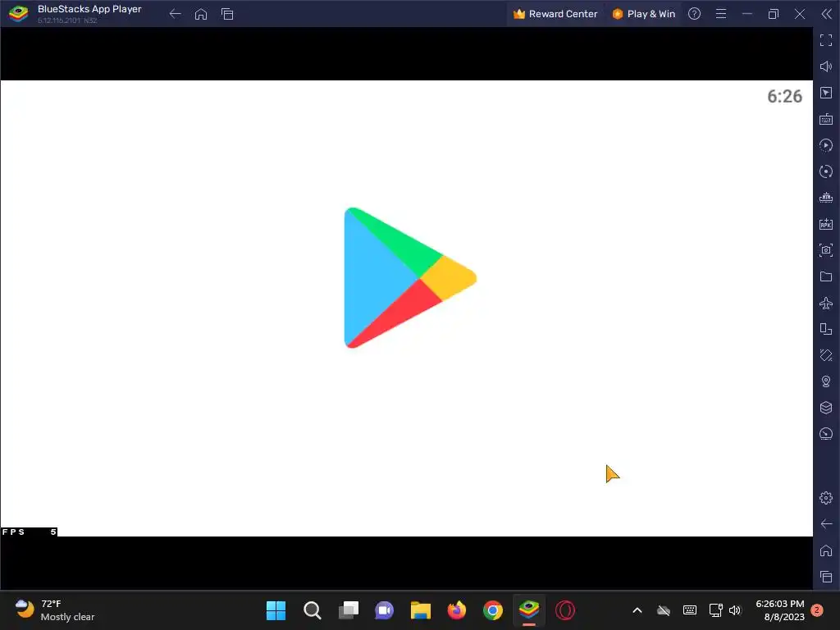Open Task View on taskbar
840x630 pixels.
pyautogui.click(x=348, y=610)
